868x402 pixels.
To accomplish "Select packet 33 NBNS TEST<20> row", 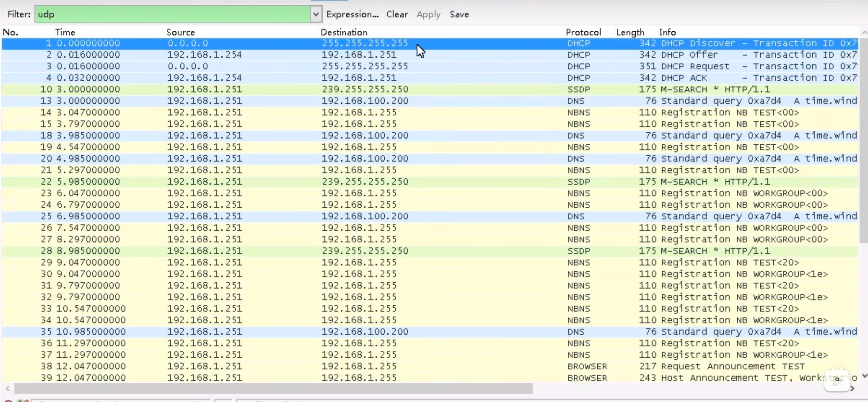I will coord(430,309).
